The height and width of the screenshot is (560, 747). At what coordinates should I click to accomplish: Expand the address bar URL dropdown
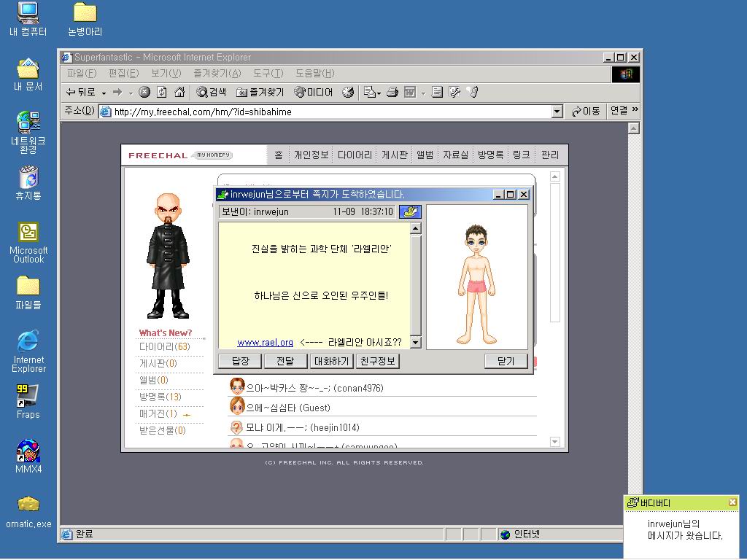coord(557,112)
